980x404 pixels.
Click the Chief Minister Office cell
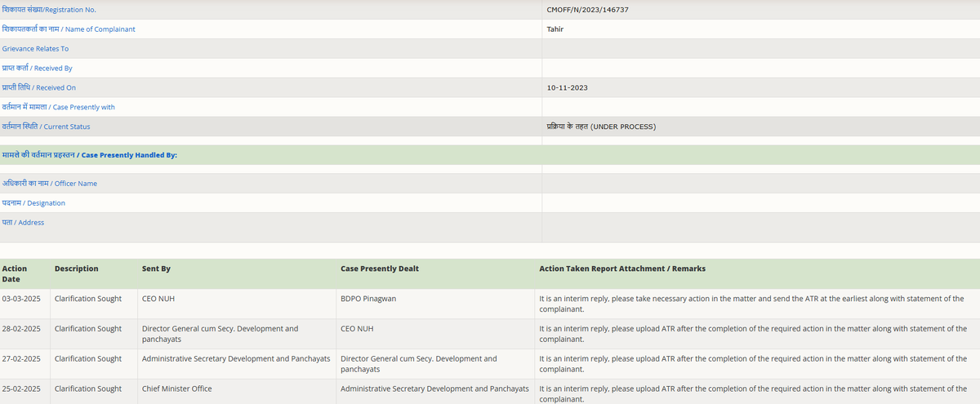point(177,389)
